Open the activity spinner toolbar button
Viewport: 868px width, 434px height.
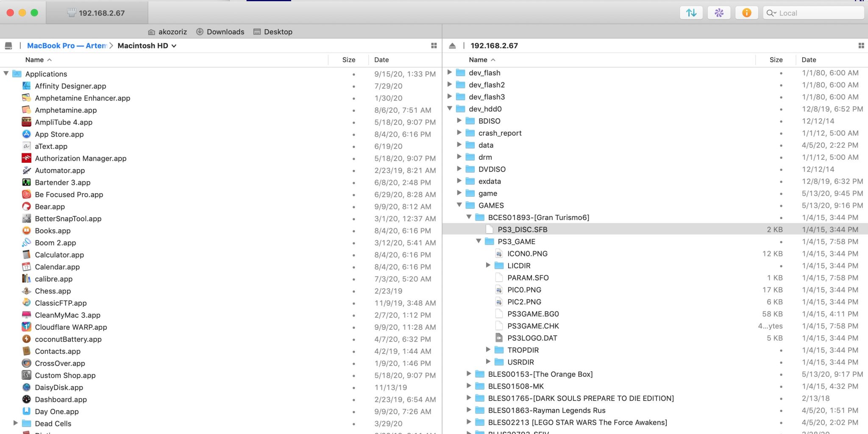coord(719,13)
